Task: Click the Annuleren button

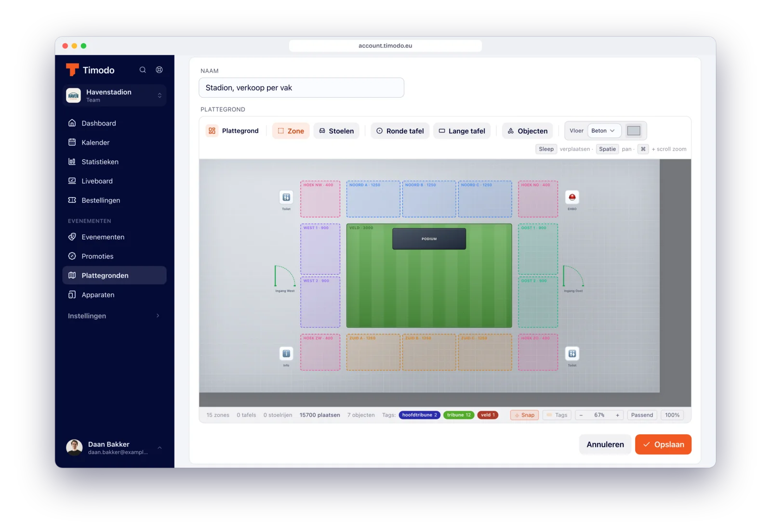Action: [x=605, y=444]
